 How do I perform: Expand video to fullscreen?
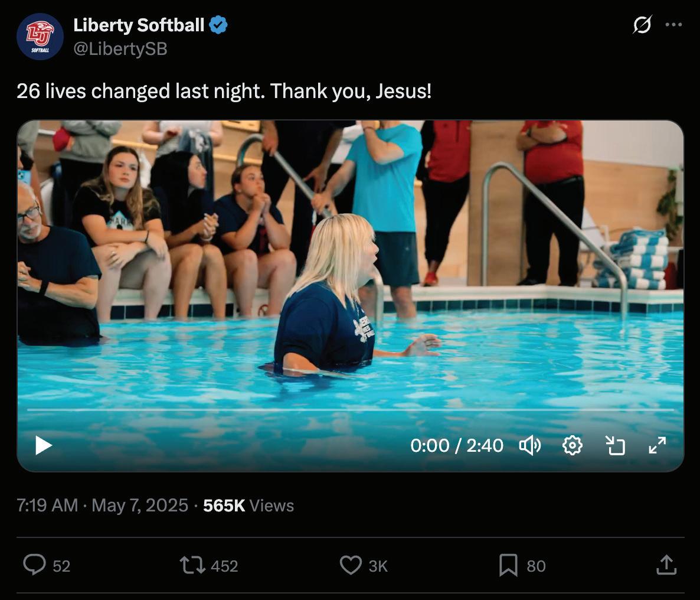(658, 445)
